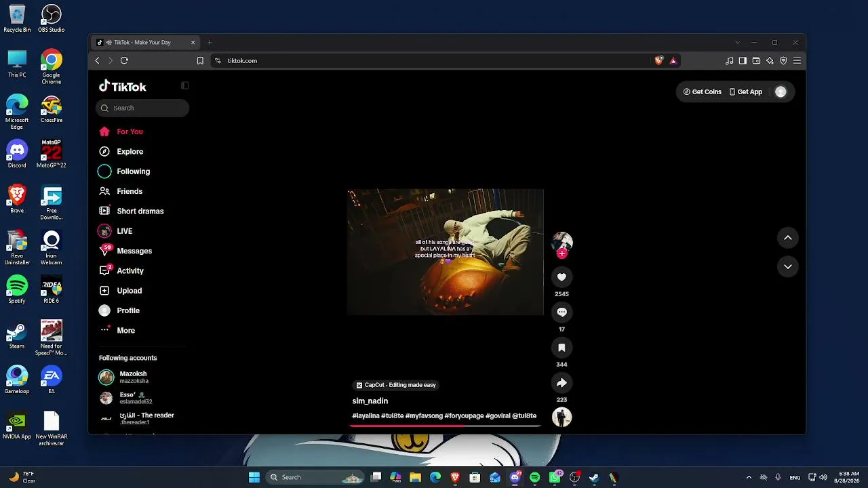Like the video with the heart icon
This screenshot has width=868, height=488.
point(561,277)
